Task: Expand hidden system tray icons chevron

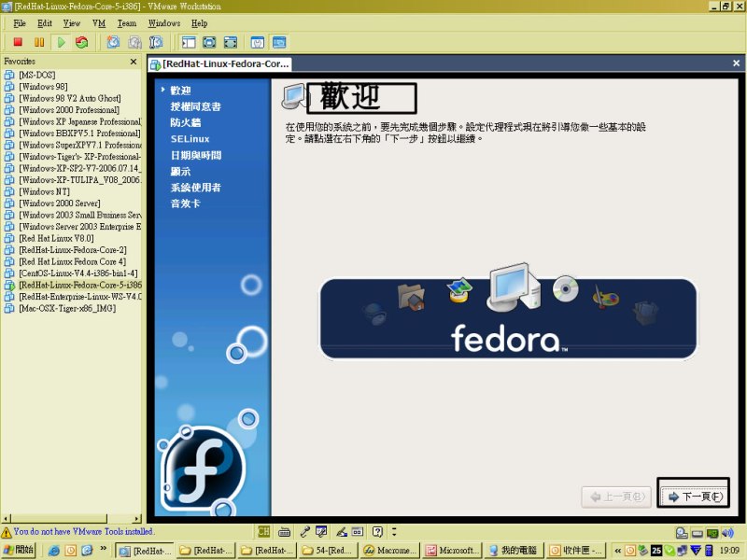Action: tap(617, 551)
